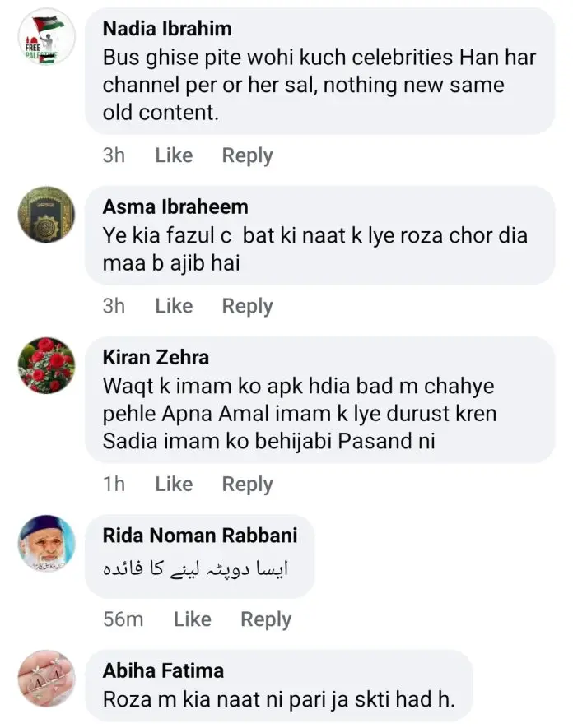The image size is (573, 728).
Task: Reply to Rida Noman Rabbani's comment
Action: 266,619
